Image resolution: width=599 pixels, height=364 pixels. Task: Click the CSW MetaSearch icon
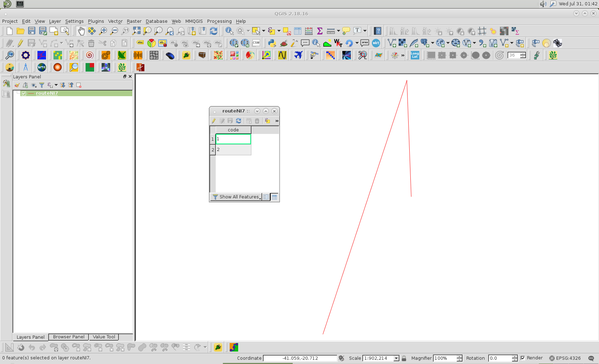(256, 43)
